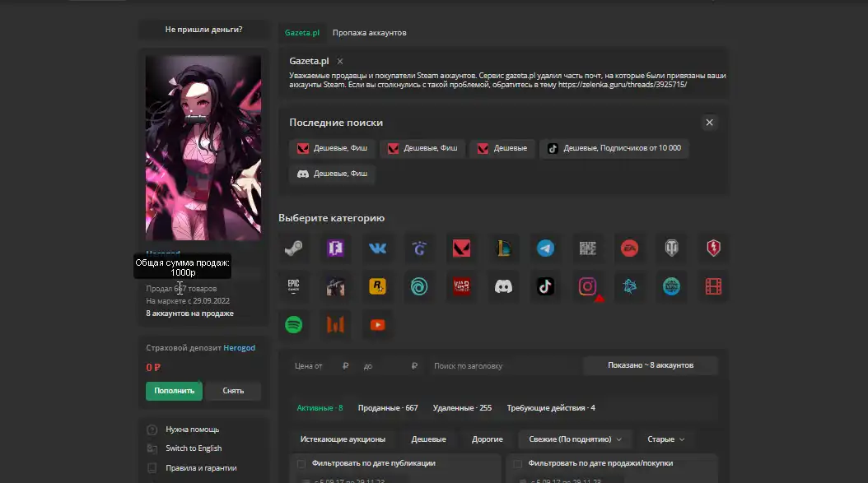
Task: Open Не пришли деньги? help button
Action: pos(203,30)
